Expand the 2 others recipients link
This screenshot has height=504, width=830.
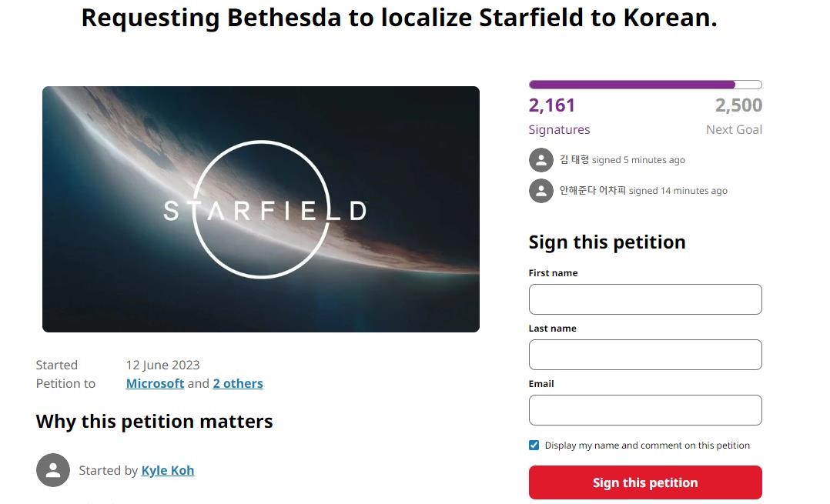238,383
